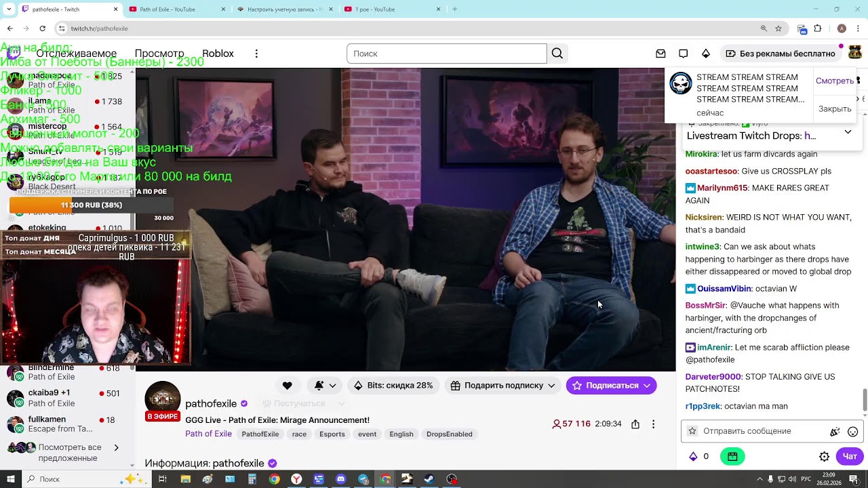Open Chrome profile avatar
The image size is (868, 488).
tap(842, 28)
